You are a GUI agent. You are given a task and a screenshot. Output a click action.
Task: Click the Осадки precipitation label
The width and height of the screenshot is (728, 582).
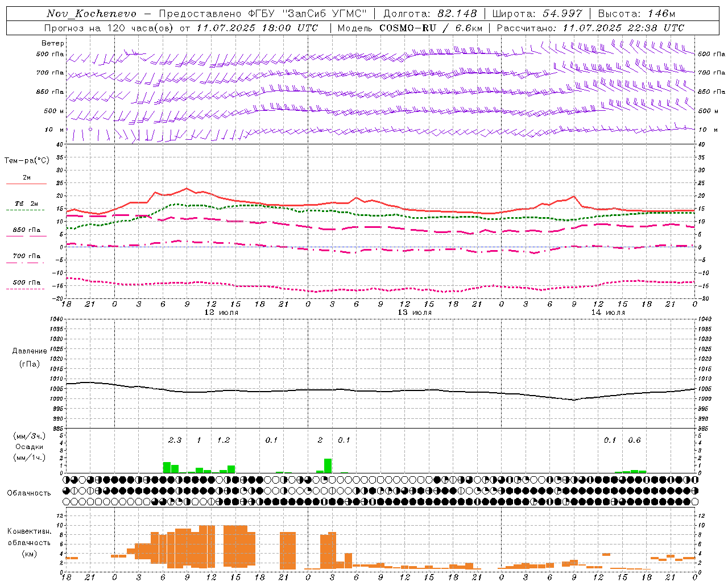coord(29,447)
